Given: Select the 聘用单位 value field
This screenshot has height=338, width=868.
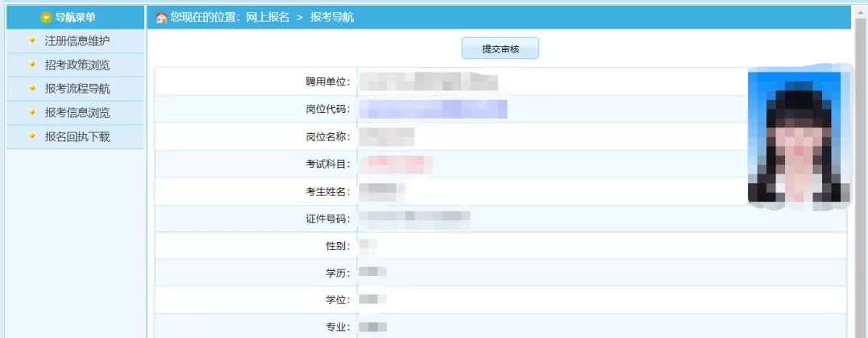Looking at the screenshot, I should click(428, 81).
